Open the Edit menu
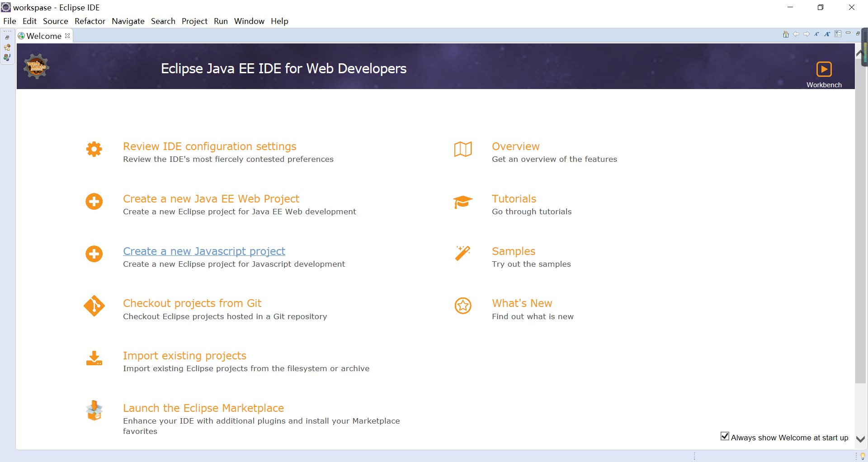The height and width of the screenshot is (462, 868). [x=29, y=21]
